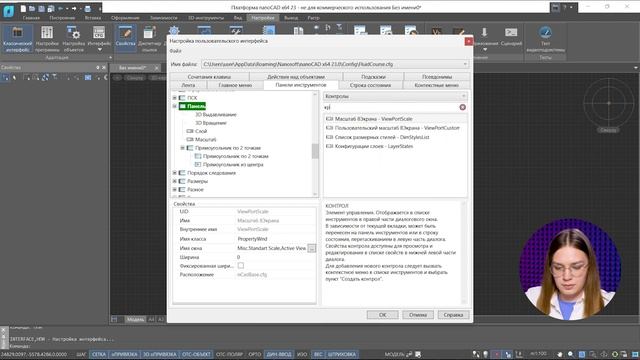Confirm the dialog with the OK button
Image resolution: width=640 pixels, height=360 pixels.
click(x=382, y=315)
